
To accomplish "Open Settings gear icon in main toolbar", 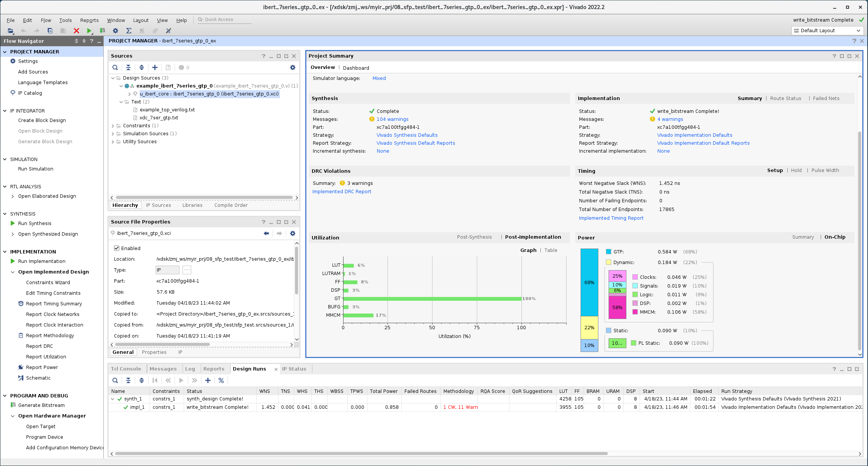I will pyautogui.click(x=116, y=31).
